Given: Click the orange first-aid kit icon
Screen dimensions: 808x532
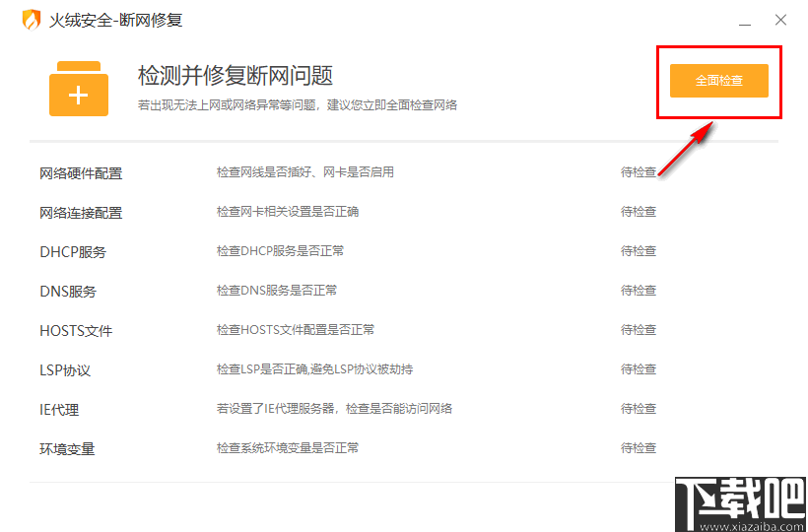Looking at the screenshot, I should click(79, 89).
